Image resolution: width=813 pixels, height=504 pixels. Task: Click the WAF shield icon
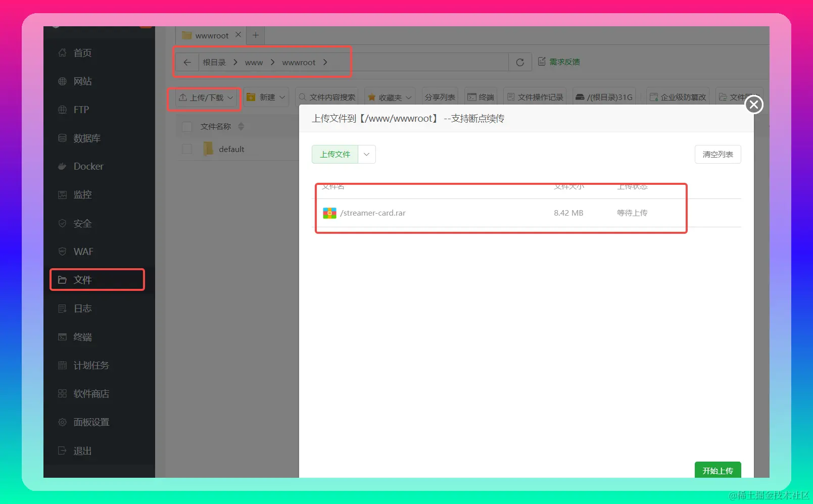(62, 251)
